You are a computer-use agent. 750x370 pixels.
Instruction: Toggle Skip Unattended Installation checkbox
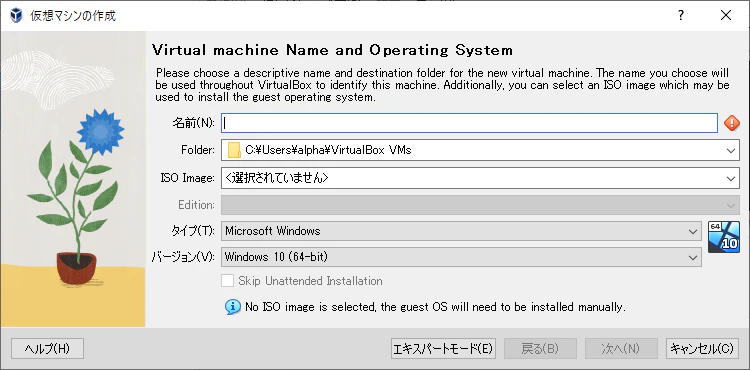228,281
